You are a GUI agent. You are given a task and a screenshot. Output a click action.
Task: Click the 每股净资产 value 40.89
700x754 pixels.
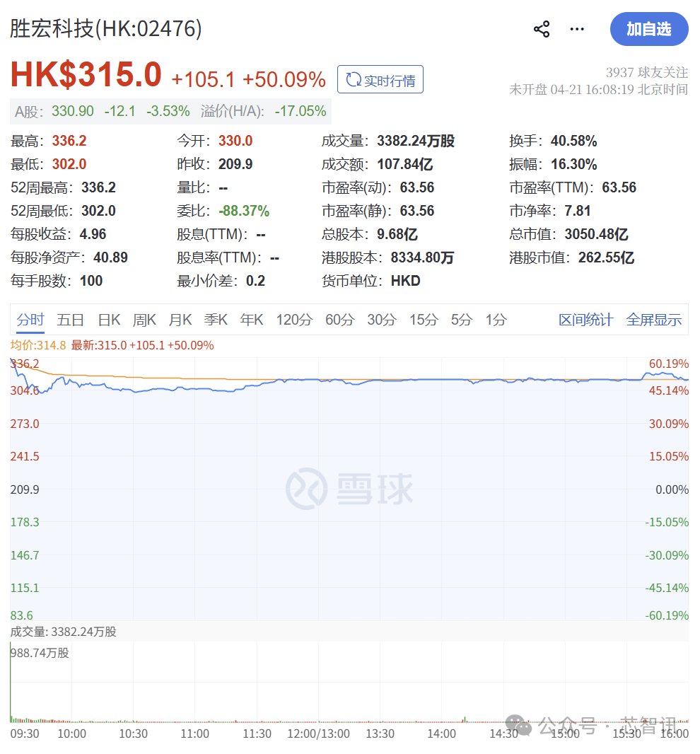pyautogui.click(x=110, y=257)
